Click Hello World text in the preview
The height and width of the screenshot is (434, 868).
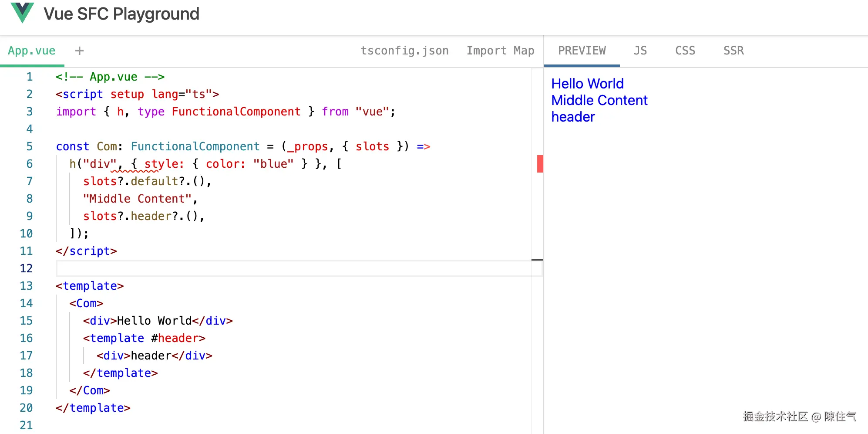click(x=587, y=84)
